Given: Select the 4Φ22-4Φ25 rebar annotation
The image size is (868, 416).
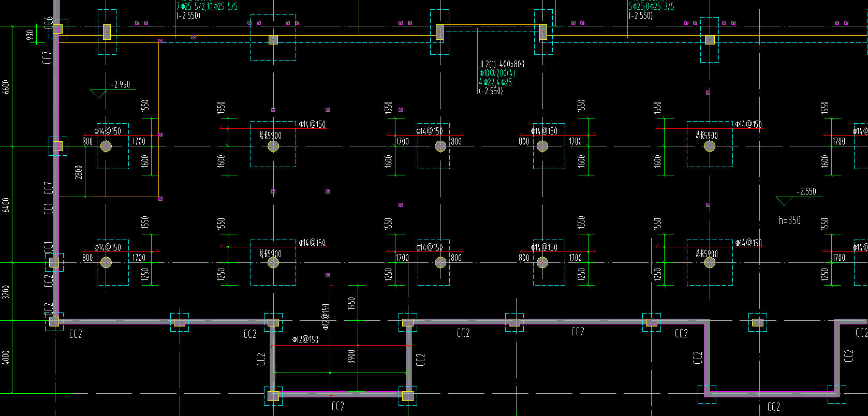Looking at the screenshot, I should (x=495, y=82).
